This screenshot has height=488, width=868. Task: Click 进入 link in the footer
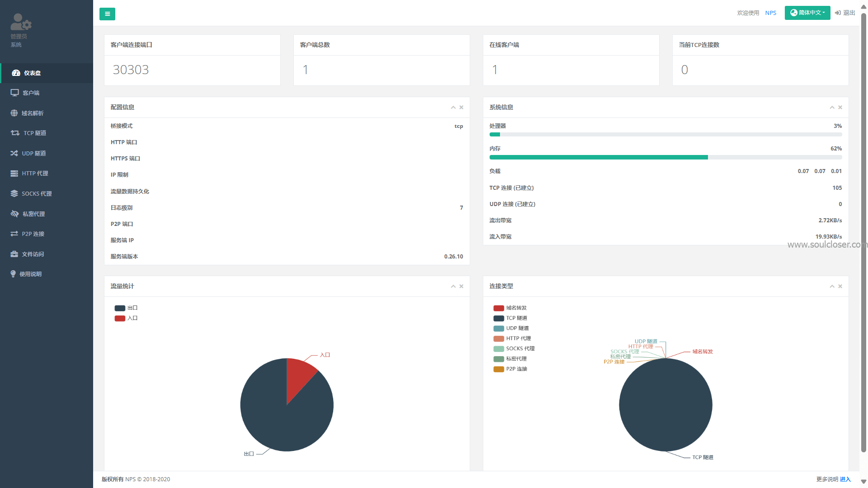click(x=846, y=479)
